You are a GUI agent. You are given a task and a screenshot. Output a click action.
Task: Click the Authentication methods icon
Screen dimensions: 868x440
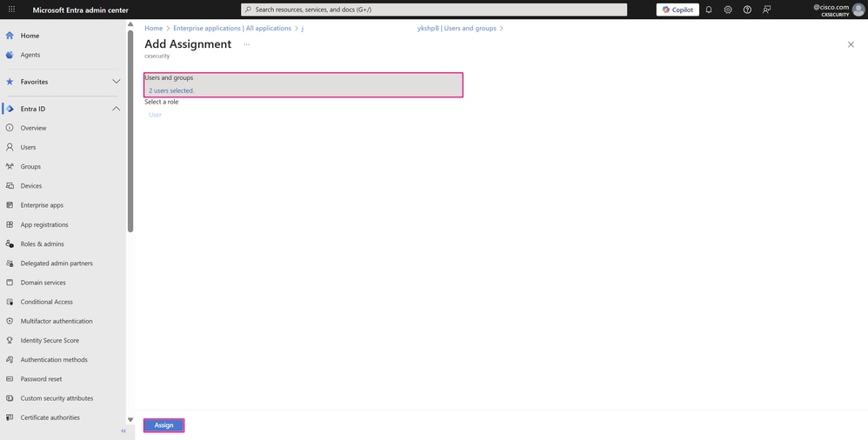[10, 360]
